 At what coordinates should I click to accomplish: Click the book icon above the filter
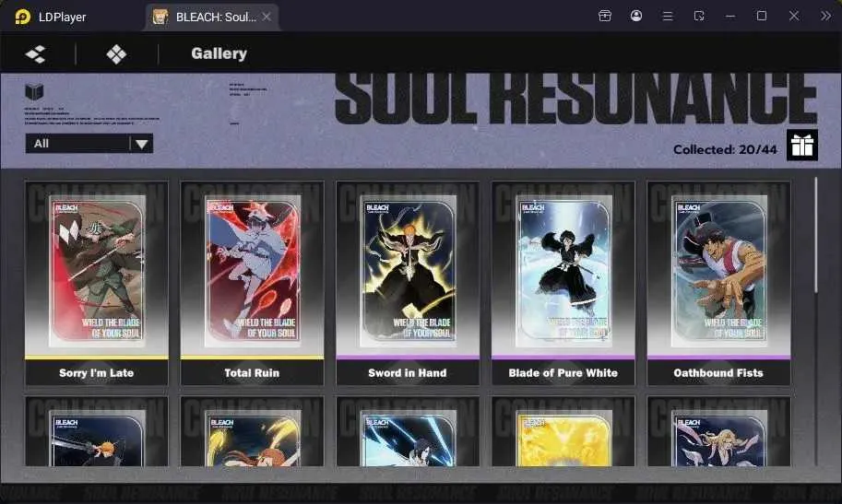34,92
